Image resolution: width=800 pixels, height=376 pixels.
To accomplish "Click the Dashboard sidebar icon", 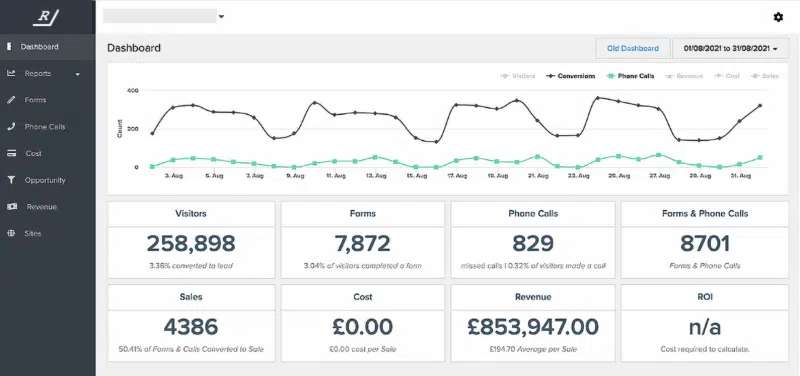I will [x=9, y=46].
